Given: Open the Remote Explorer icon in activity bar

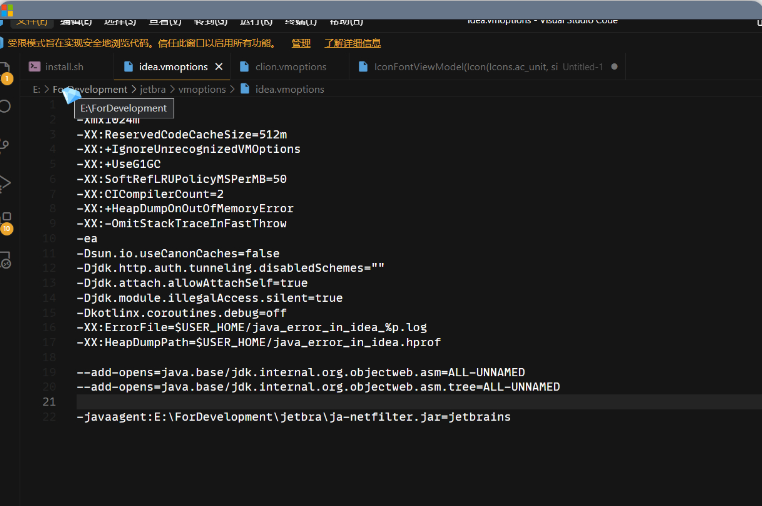Looking at the screenshot, I should [6, 260].
